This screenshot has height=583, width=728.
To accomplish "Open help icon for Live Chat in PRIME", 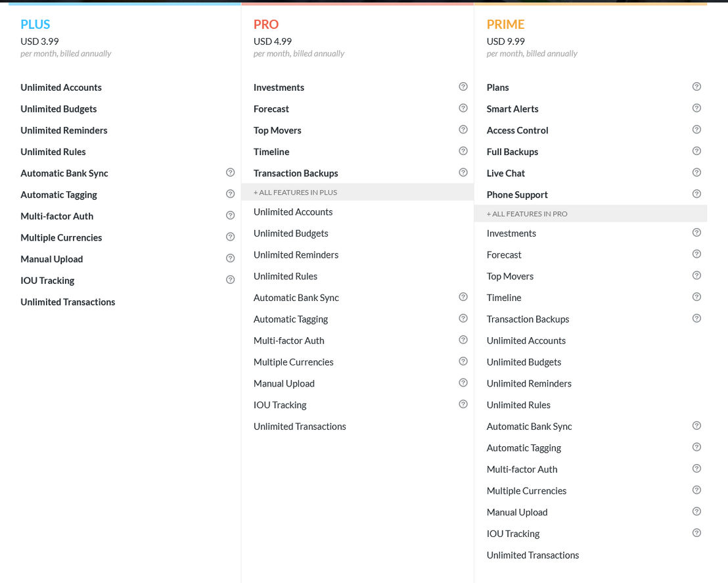I will [x=696, y=172].
